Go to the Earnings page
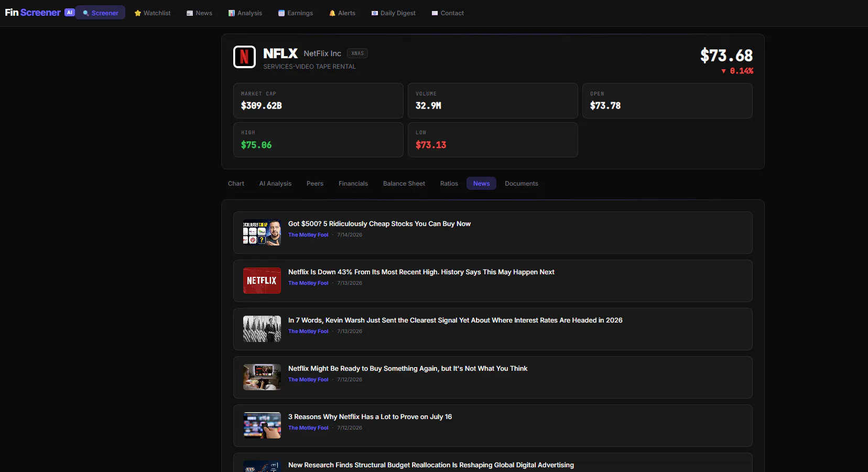Viewport: 868px width, 472px height. tap(296, 13)
